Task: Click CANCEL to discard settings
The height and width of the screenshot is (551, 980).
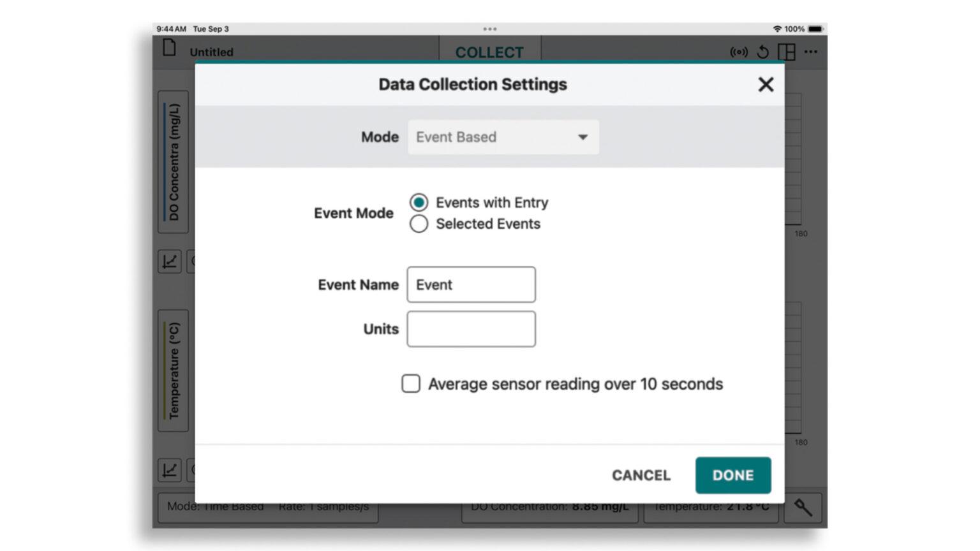Action: [x=641, y=475]
